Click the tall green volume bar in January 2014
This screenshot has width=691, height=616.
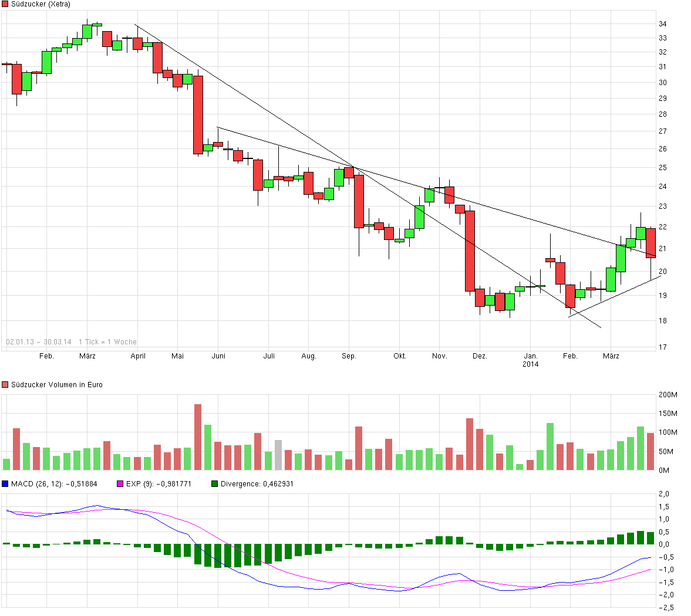tap(550, 446)
